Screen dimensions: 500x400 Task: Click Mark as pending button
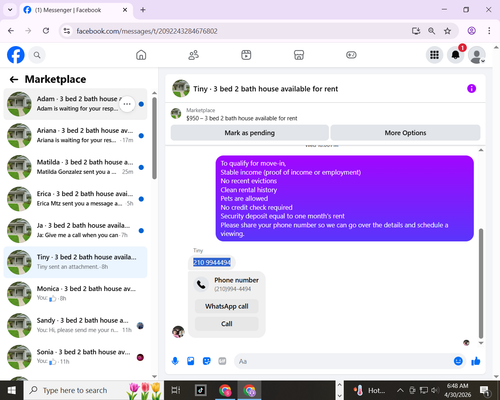[x=250, y=133]
